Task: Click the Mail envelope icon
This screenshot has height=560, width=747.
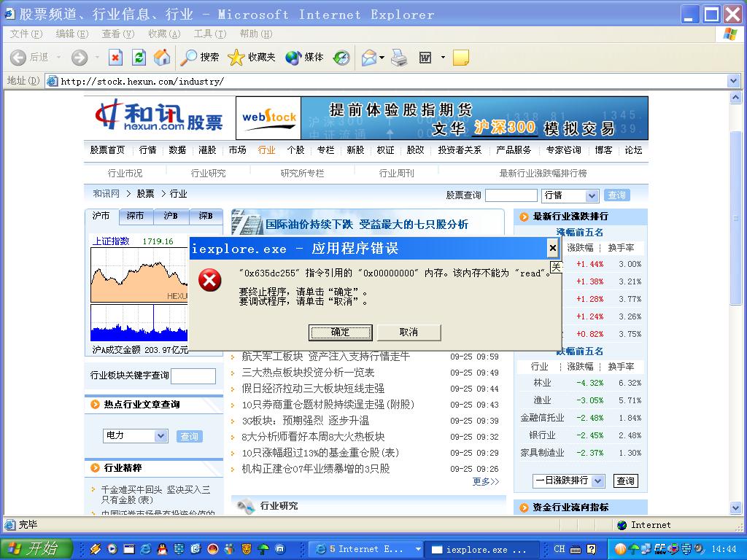Action: click(x=369, y=58)
